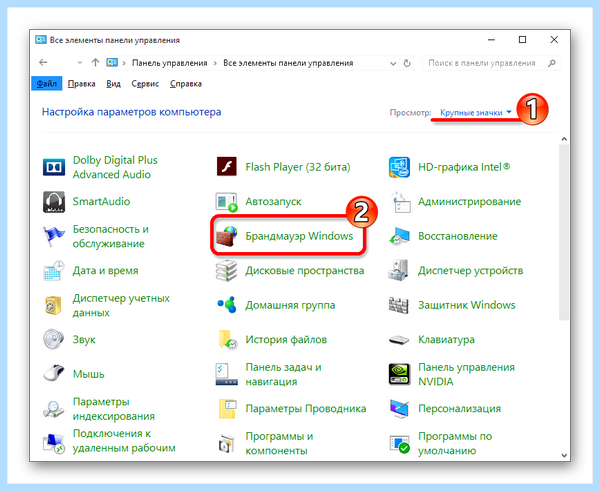The width and height of the screenshot is (600, 491).
Task: Open the Дисковые пространства drives icon
Action: tap(227, 271)
